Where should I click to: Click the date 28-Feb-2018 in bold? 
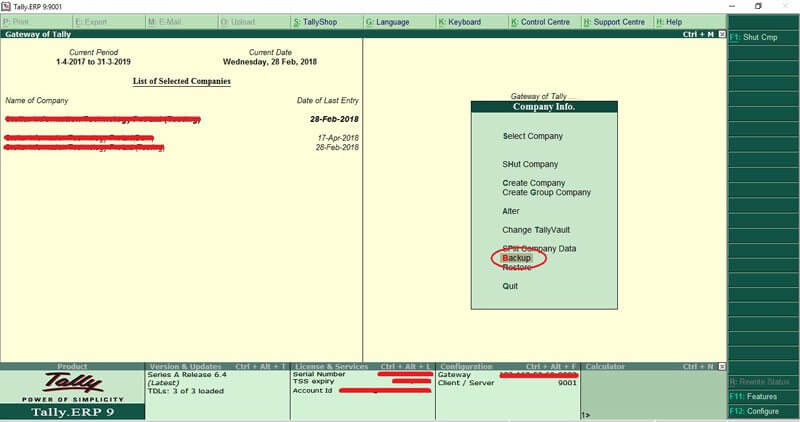click(x=334, y=119)
